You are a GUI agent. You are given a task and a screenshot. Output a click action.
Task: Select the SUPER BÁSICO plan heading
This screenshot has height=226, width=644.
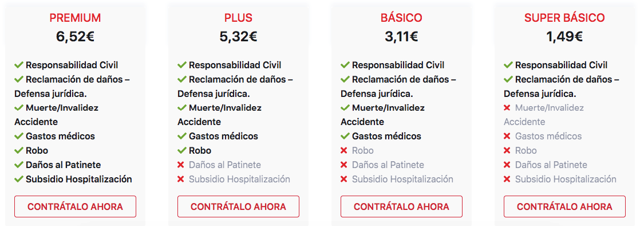click(x=564, y=18)
